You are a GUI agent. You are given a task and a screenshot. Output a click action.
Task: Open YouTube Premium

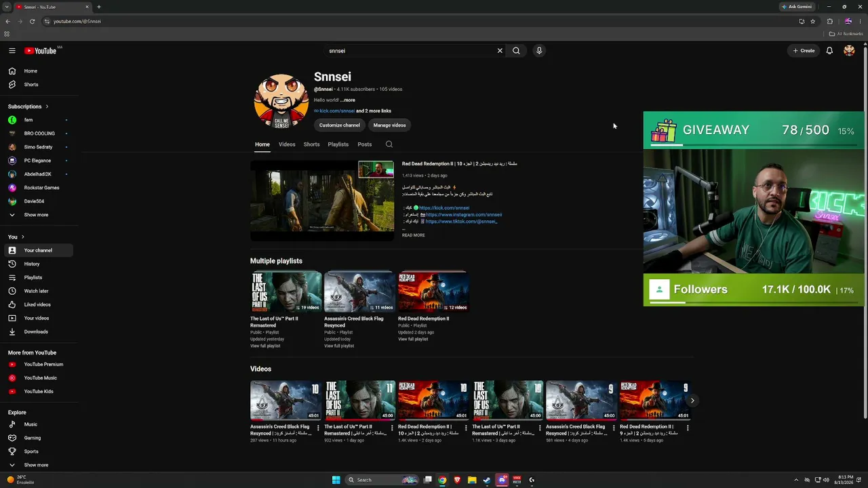[x=38, y=364]
